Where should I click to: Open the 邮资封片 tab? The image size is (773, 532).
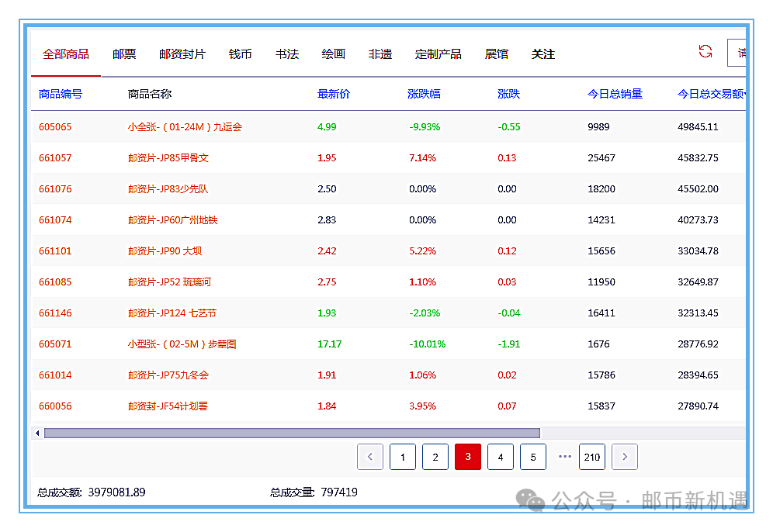click(182, 54)
